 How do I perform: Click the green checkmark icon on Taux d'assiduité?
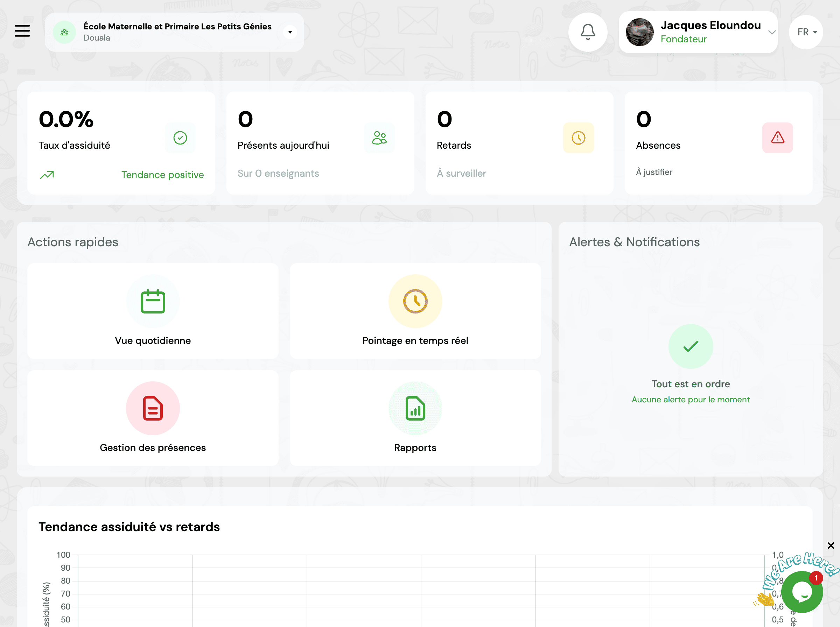(x=180, y=138)
